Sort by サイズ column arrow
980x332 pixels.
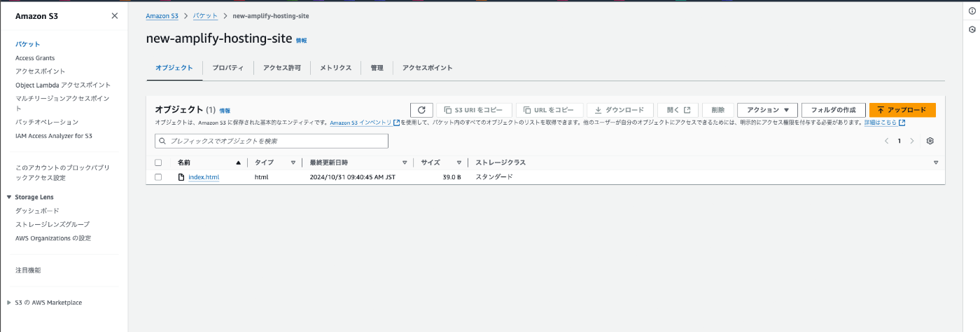click(459, 162)
